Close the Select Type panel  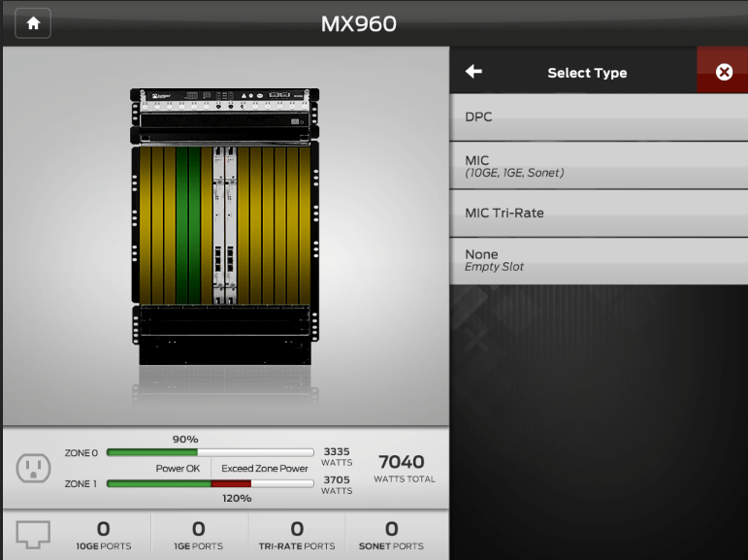[723, 72]
